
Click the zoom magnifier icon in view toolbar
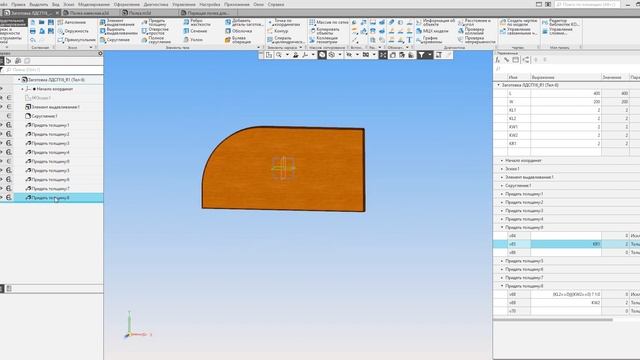[x=279, y=55]
